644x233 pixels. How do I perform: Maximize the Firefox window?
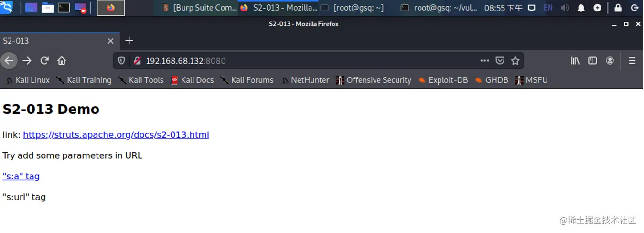coord(626,24)
